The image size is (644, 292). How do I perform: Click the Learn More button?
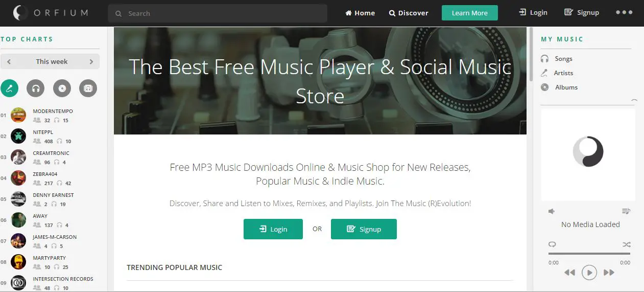click(x=469, y=13)
